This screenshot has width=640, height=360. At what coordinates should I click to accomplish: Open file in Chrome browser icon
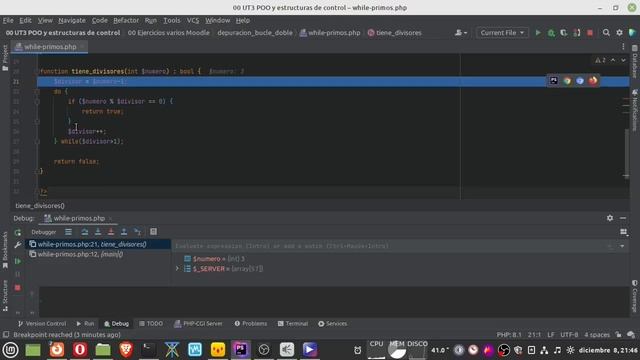567,81
